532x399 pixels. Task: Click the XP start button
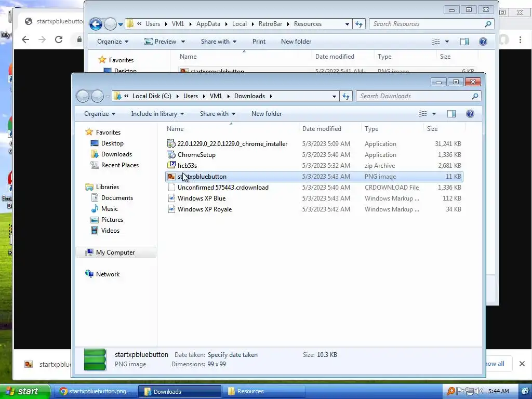[24, 392]
